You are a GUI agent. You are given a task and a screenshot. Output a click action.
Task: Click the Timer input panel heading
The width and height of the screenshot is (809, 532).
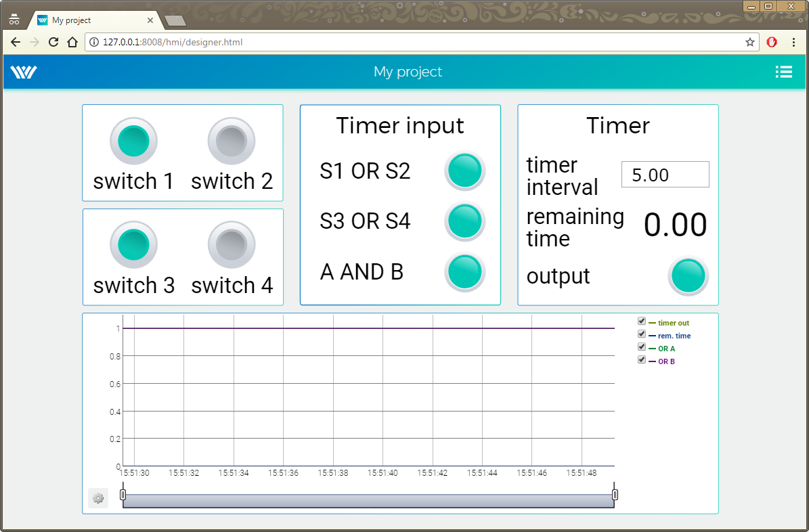[x=400, y=126]
